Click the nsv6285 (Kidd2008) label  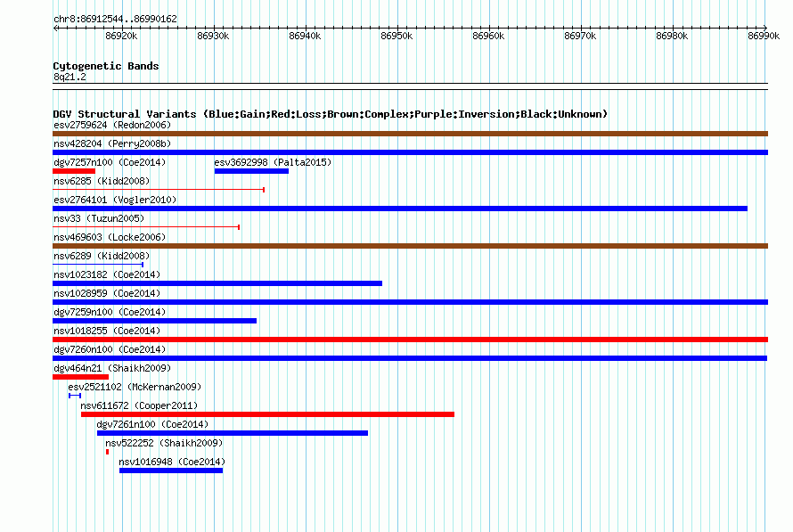point(102,181)
